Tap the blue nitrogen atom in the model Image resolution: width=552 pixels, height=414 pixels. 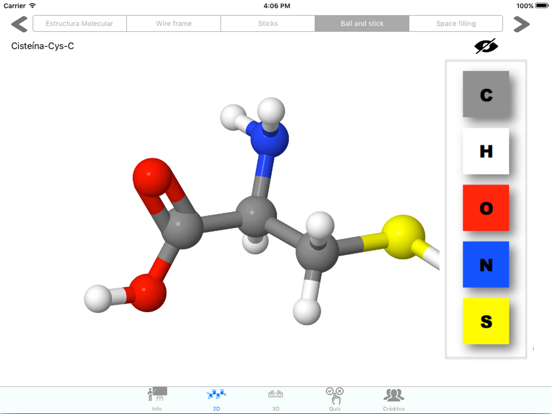click(269, 138)
